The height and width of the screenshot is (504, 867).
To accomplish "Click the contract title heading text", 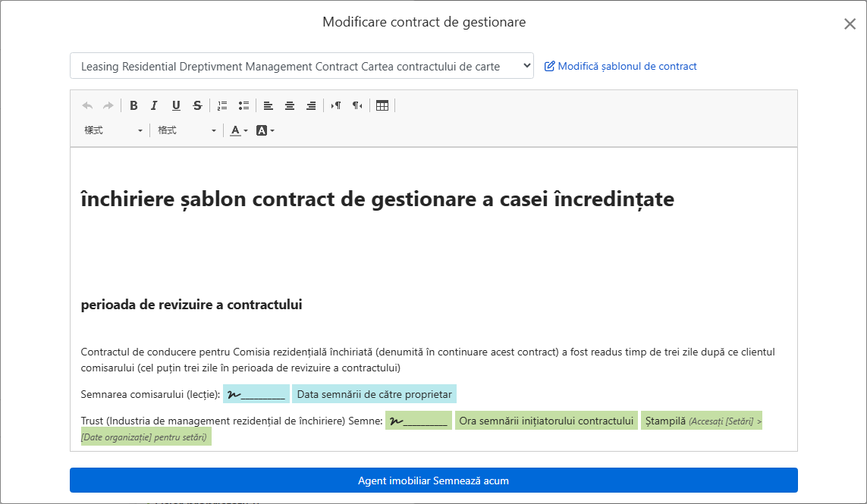I will (377, 199).
